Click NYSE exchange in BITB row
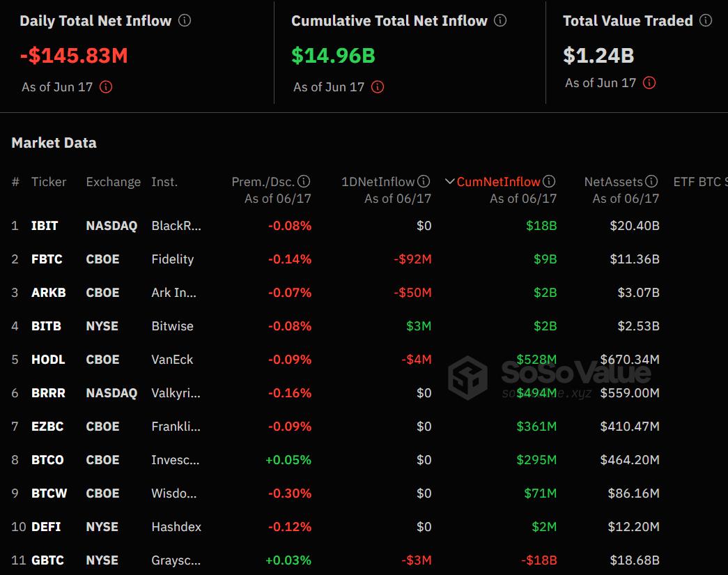Viewport: 728px width, 575px height. tap(102, 326)
